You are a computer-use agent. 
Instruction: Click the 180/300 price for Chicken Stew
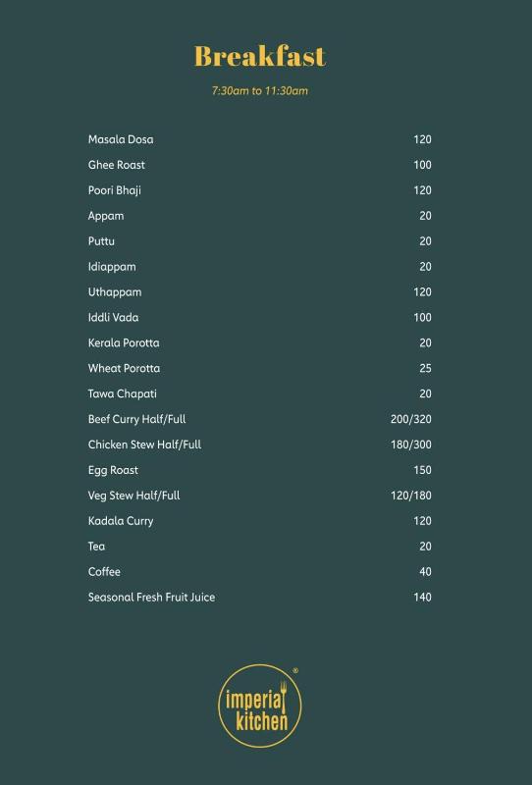click(411, 445)
